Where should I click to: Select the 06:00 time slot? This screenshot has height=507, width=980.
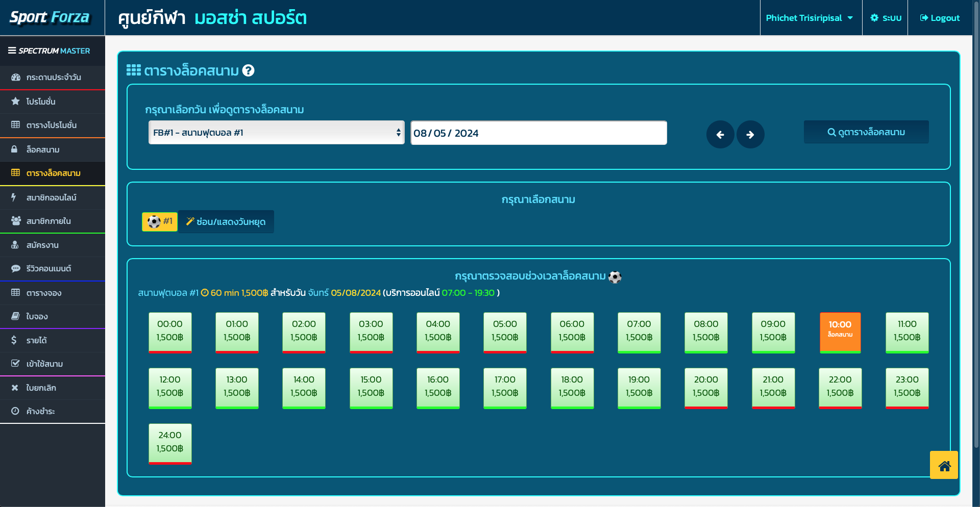[572, 332]
